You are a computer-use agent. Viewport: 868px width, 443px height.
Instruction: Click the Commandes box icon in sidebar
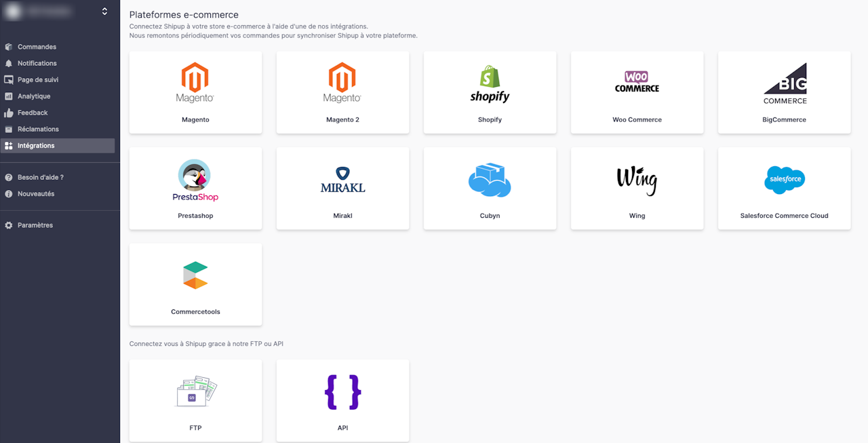9,47
